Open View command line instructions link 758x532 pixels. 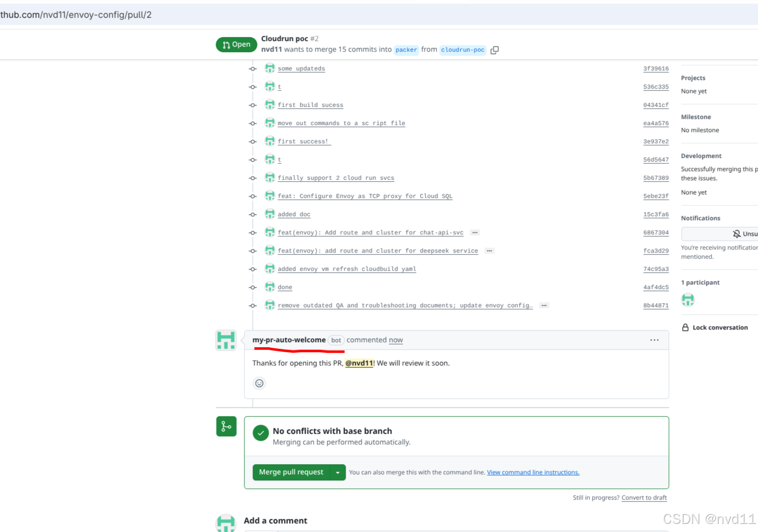tap(533, 472)
